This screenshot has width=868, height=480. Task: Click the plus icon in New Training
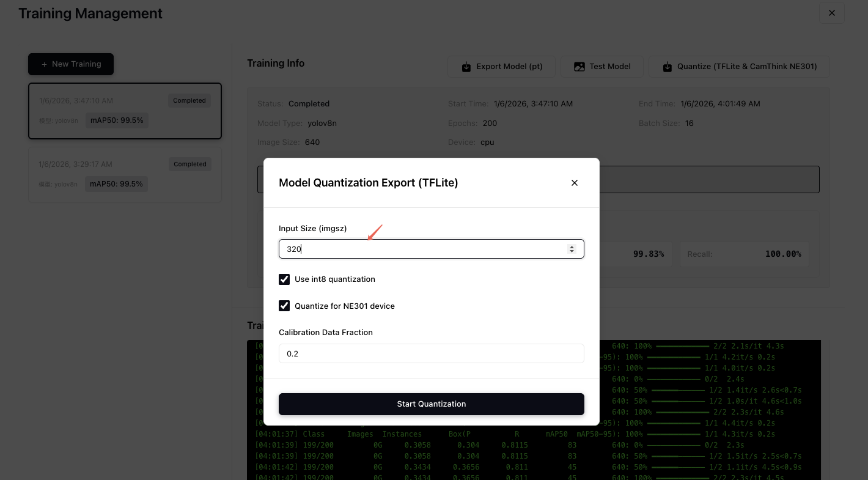[44, 64]
